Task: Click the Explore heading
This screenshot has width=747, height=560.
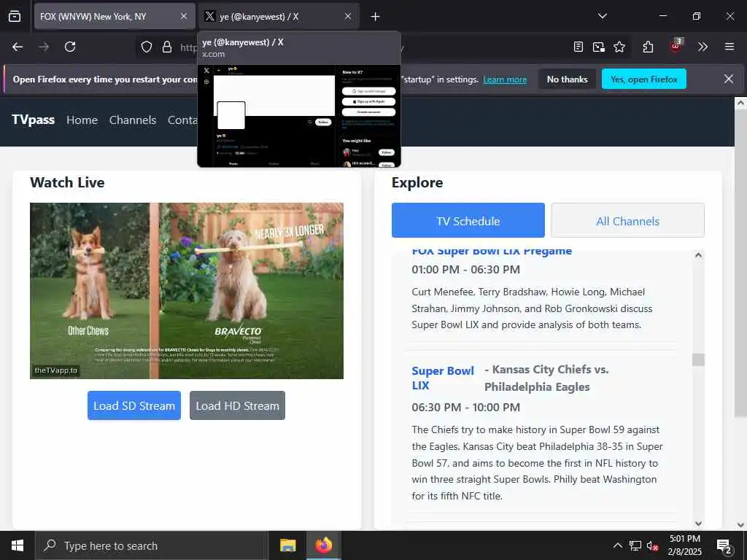Action: click(417, 183)
